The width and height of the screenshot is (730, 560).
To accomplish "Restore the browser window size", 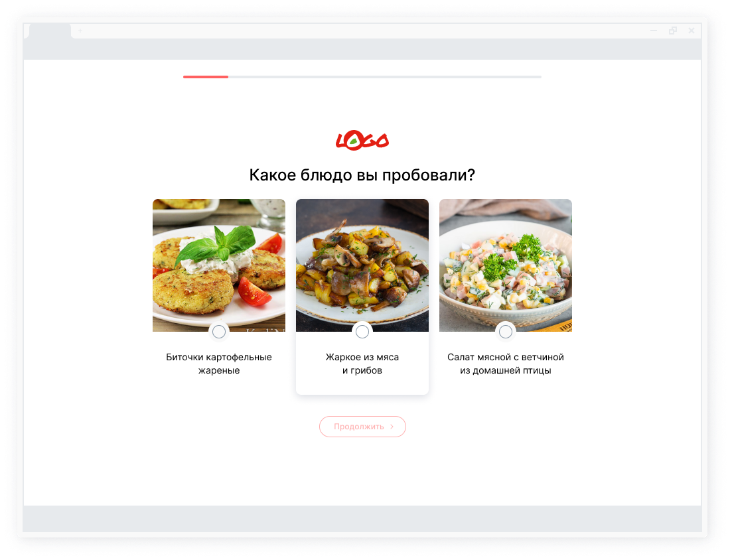I will tap(673, 31).
